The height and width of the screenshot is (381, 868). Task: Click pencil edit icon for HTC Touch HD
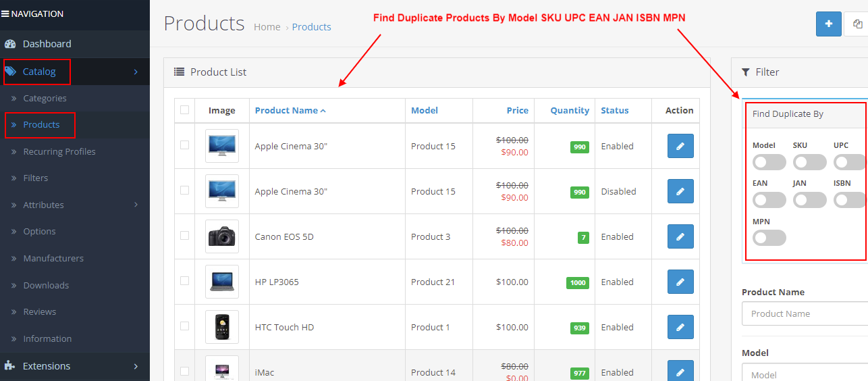pos(680,327)
